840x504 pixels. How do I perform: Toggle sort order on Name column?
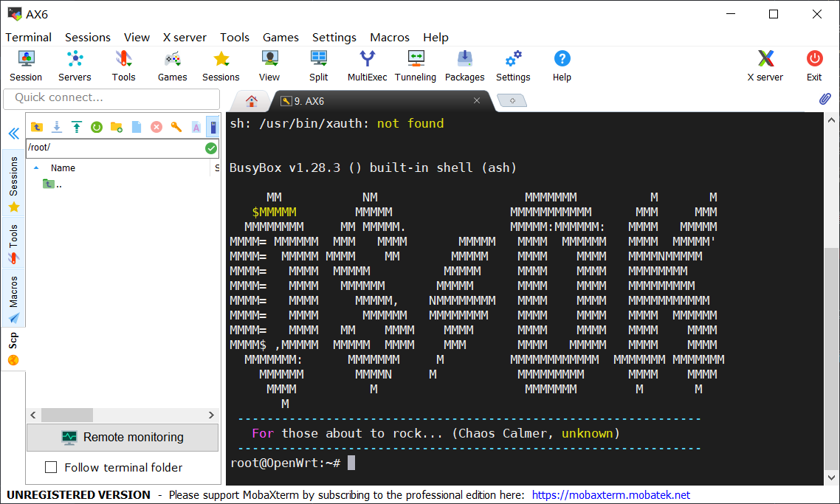pos(63,168)
